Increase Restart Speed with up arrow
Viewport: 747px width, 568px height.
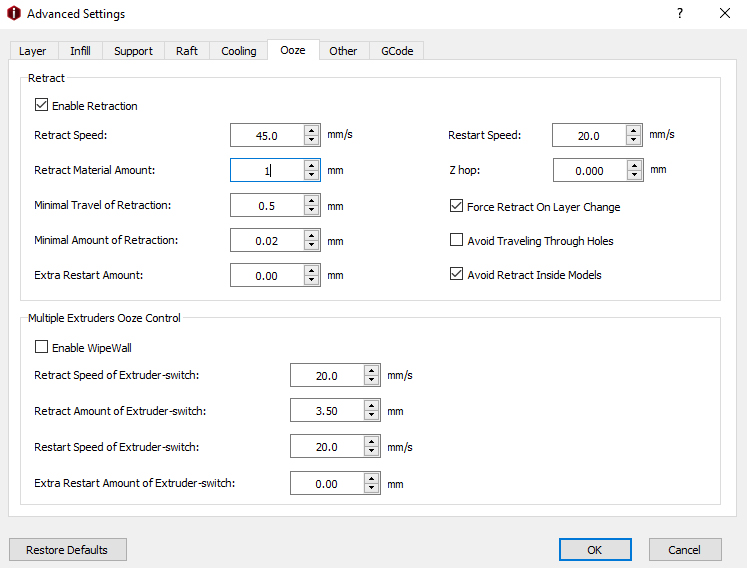pos(633,130)
